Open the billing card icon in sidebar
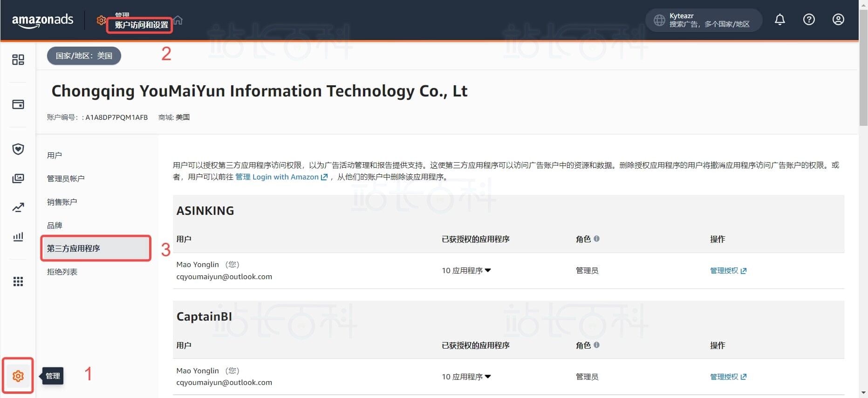This screenshot has height=398, width=868. point(18,104)
